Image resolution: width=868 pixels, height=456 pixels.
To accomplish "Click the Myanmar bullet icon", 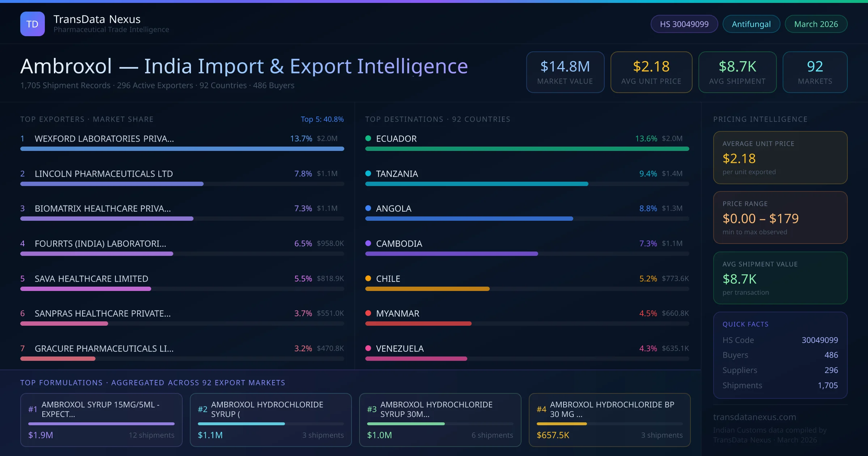I will pyautogui.click(x=368, y=313).
